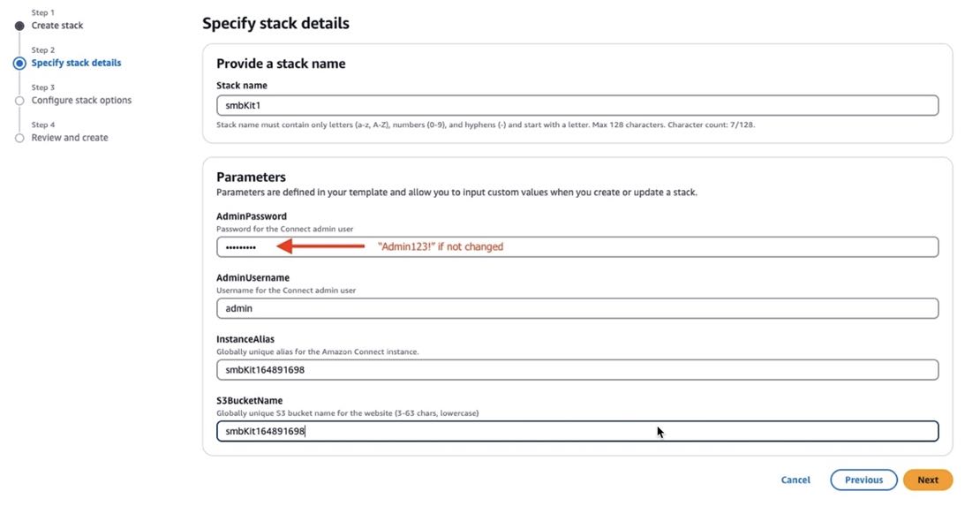Focus the Stack name field containing smbKit1

577,105
